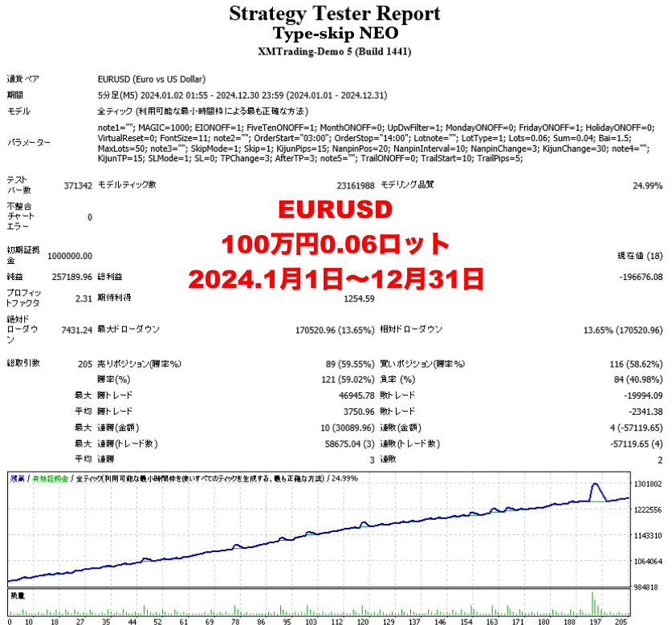Click the red EURUSD overlay heading
Viewport: 672px width, 625px height.
point(335,209)
